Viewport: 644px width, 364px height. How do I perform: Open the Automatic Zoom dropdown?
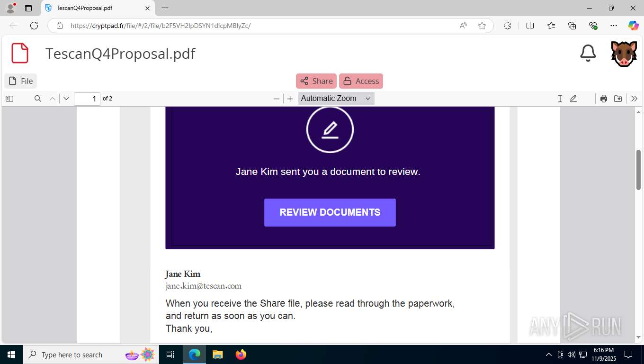coord(336,99)
